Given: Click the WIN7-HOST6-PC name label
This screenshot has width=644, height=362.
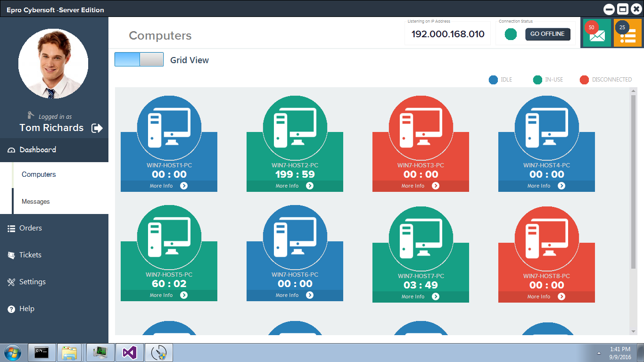Looking at the screenshot, I should (x=295, y=275).
